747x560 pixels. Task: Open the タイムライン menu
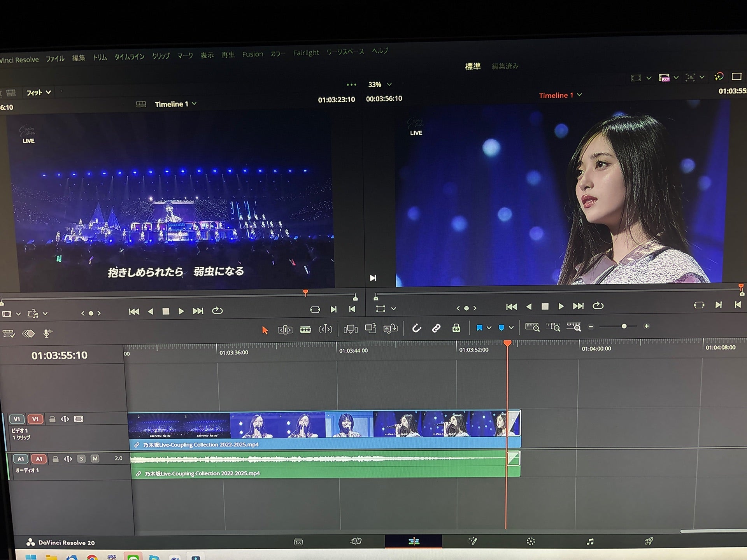tap(130, 57)
